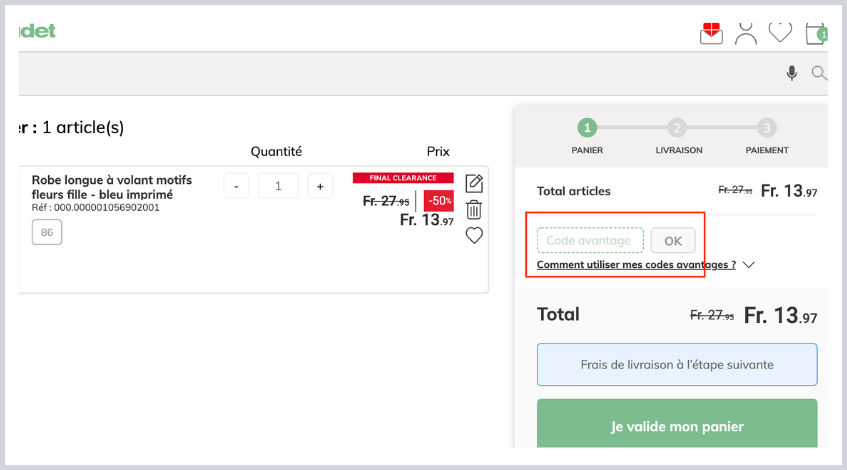Click the 'Total articles' label
Screen dimensions: 847x470
[x=573, y=191]
